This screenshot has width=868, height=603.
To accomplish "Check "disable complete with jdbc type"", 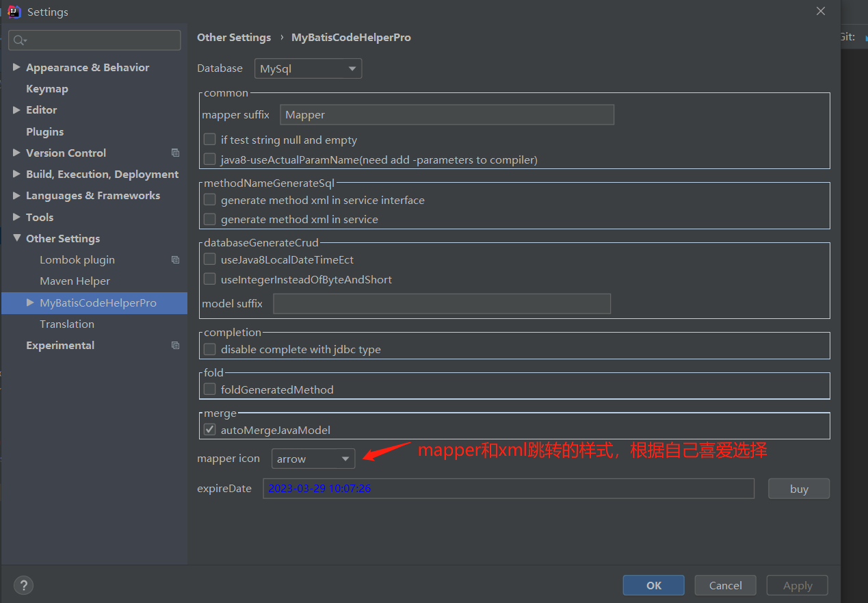I will 209,349.
